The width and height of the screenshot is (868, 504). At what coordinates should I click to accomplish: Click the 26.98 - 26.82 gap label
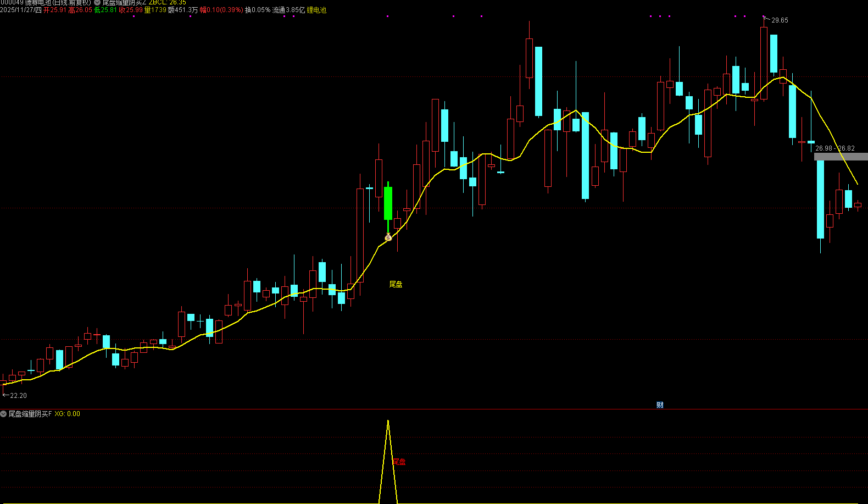tap(835, 148)
